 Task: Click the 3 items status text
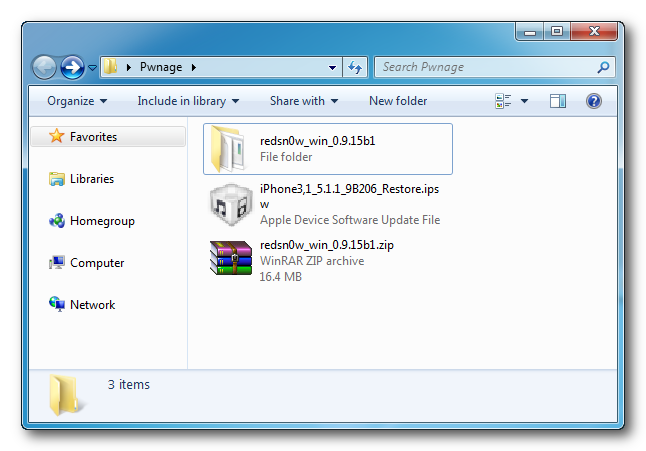(x=129, y=385)
